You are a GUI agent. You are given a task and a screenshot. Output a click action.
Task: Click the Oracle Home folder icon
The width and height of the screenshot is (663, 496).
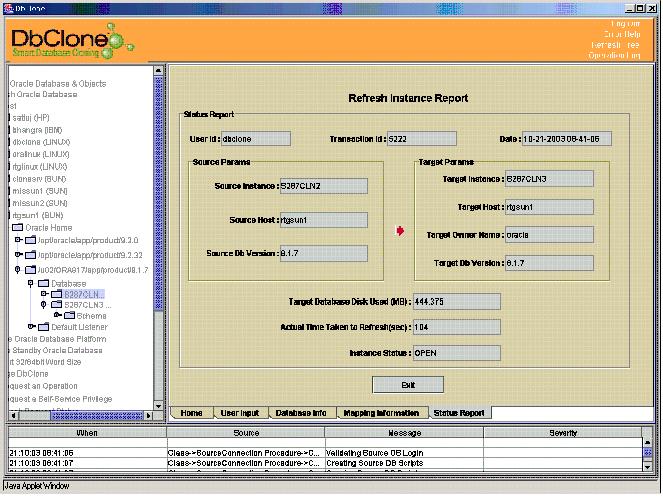click(17, 227)
